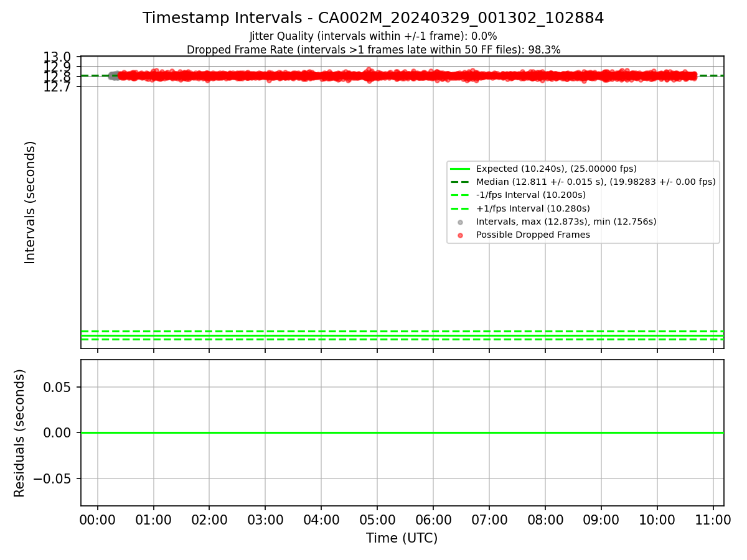Click legend entry 'Intervals, max (12.873s), min (12.756s)'
This screenshot has width=747, height=560.
coord(566,222)
